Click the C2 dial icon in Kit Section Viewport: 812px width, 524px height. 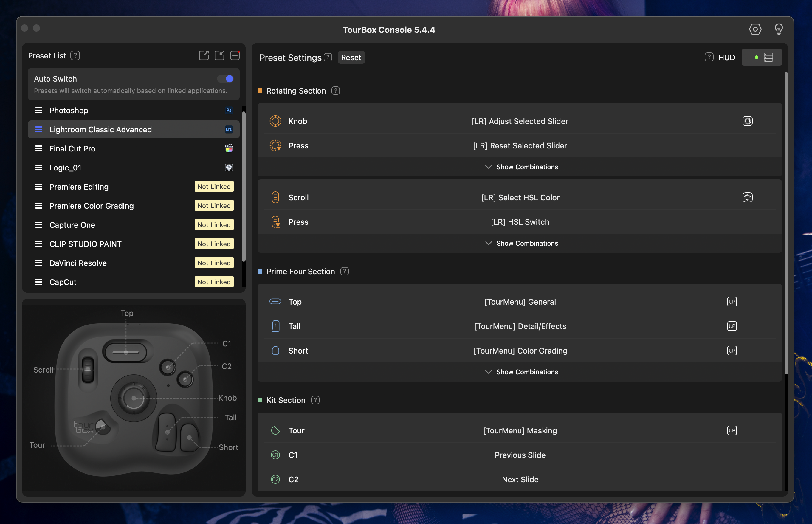(x=275, y=478)
